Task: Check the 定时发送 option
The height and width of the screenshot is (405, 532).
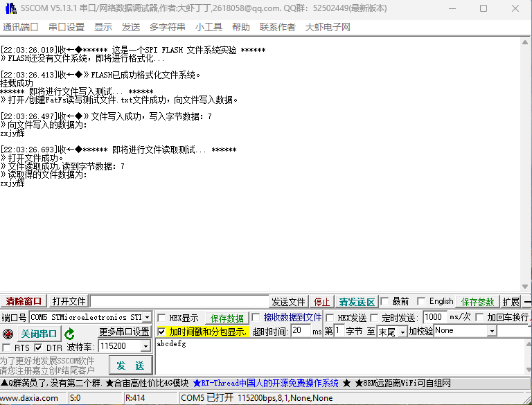Action: (x=375, y=318)
